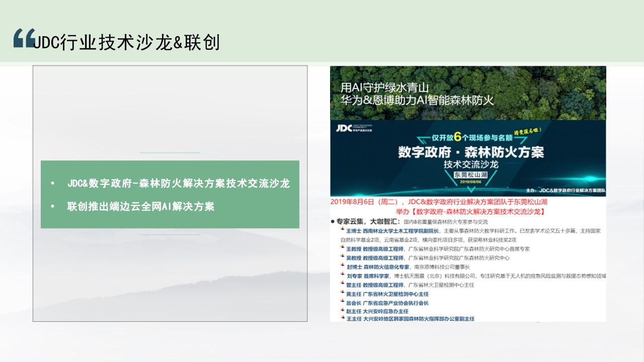Click the "东莞松山湖" location label

click(x=470, y=175)
